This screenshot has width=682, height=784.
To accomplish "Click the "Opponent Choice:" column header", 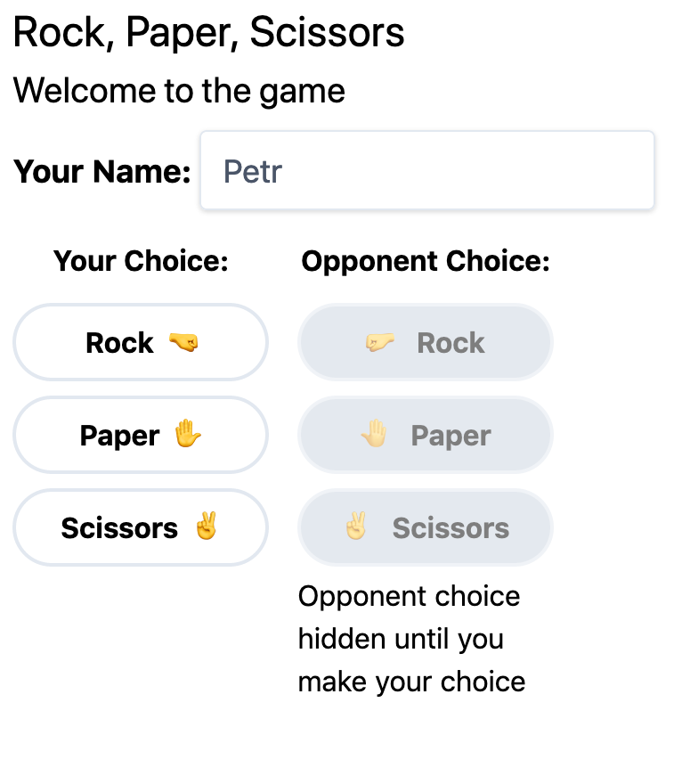I will coord(426,261).
